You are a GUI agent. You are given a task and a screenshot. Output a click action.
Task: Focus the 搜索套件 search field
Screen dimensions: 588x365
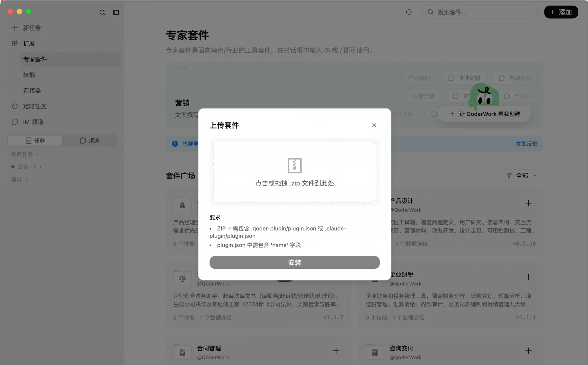pyautogui.click(x=480, y=12)
